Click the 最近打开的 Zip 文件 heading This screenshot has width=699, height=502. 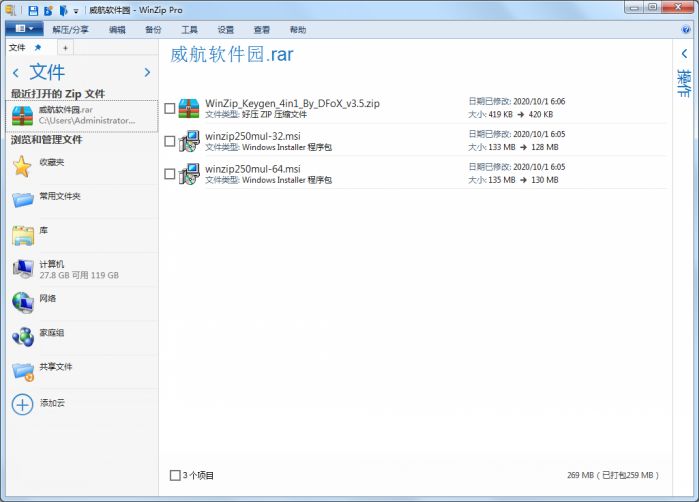coord(58,94)
